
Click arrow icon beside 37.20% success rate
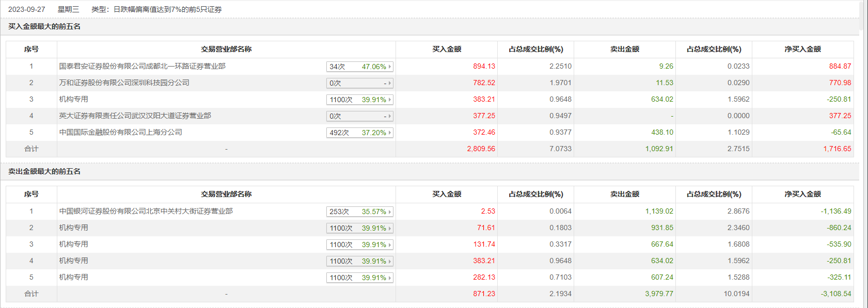pyautogui.click(x=390, y=133)
